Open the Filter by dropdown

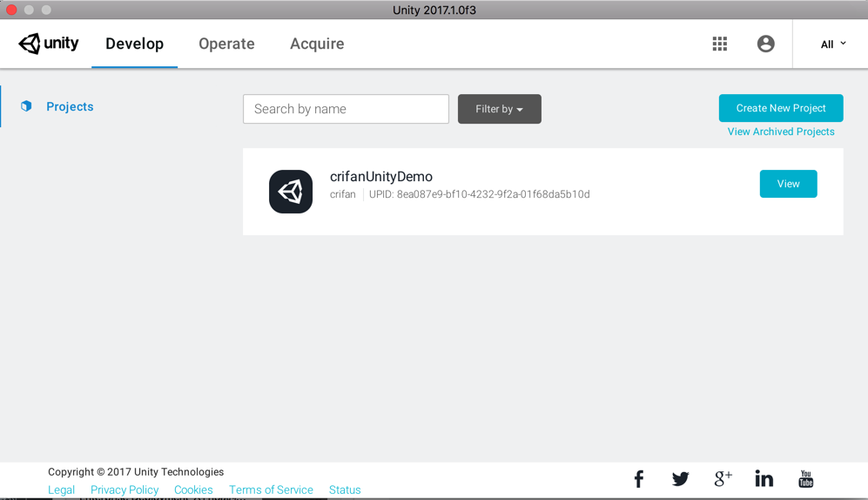pos(500,109)
